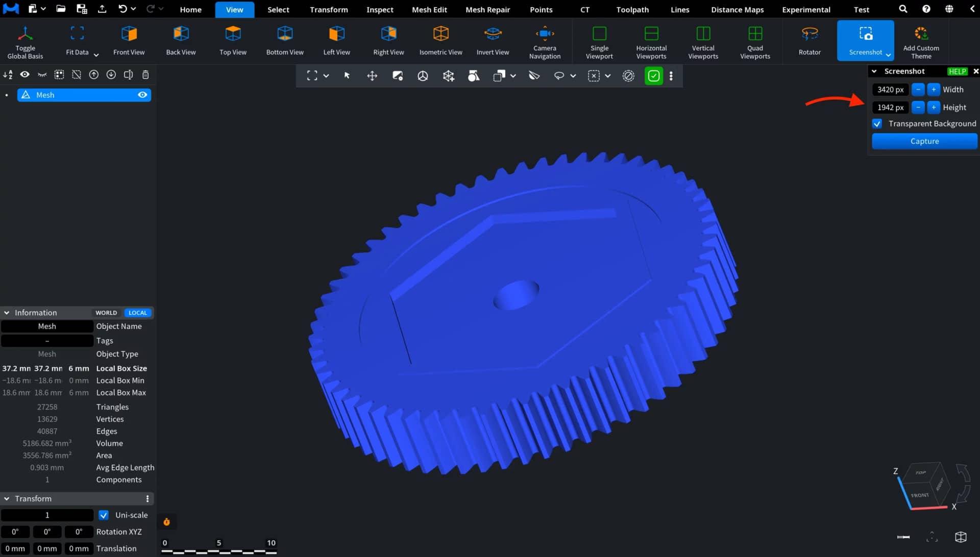The width and height of the screenshot is (980, 557).
Task: Open the Distance Maps tab
Action: coord(737,9)
